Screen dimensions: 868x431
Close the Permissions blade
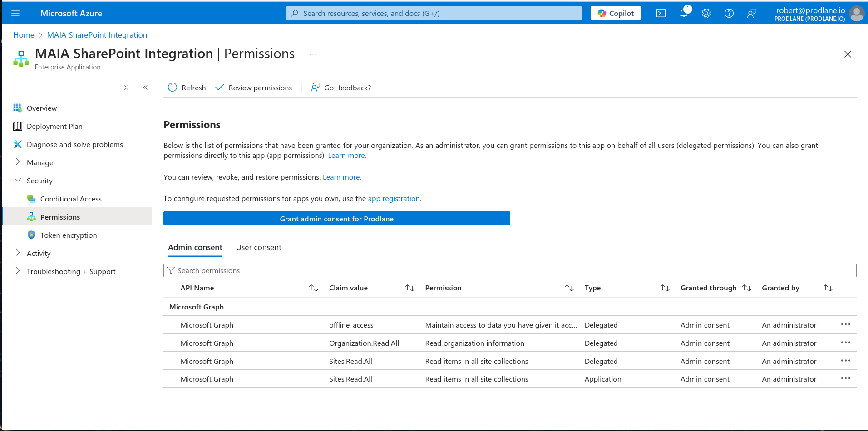click(848, 54)
